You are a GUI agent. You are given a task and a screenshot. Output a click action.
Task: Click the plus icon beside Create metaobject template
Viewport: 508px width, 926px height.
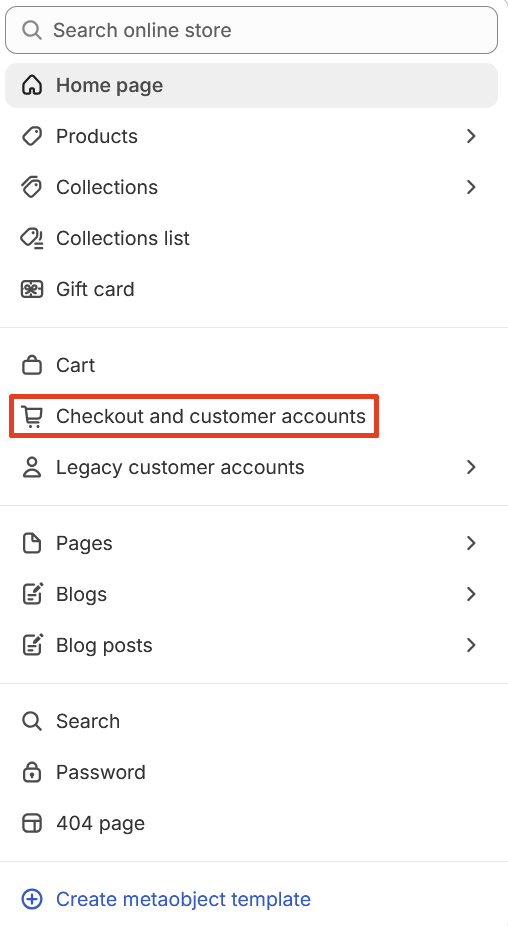[x=32, y=899]
